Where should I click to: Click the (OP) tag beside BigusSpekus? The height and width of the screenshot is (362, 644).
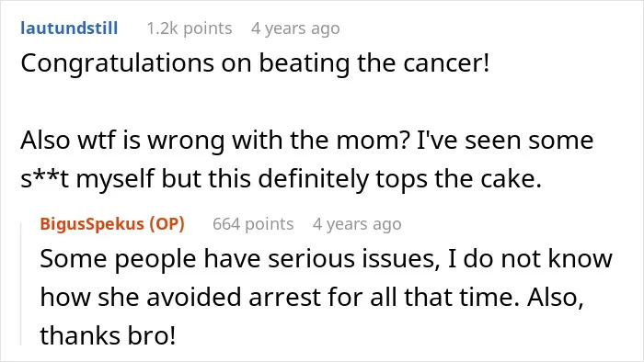coord(167,224)
